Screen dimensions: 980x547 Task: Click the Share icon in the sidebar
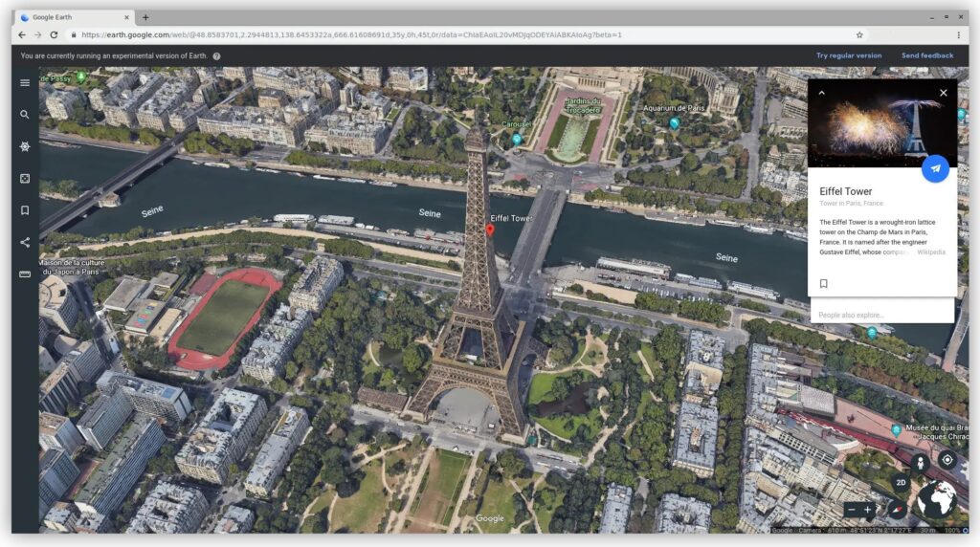tap(25, 242)
